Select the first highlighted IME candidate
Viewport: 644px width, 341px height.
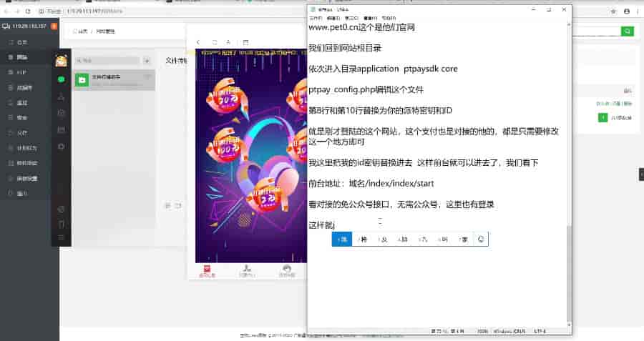(342, 239)
